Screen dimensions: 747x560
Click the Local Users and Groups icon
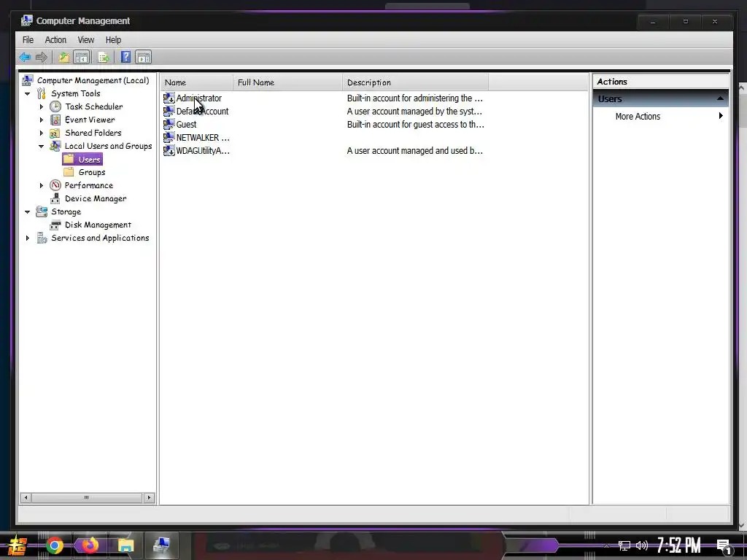55,146
